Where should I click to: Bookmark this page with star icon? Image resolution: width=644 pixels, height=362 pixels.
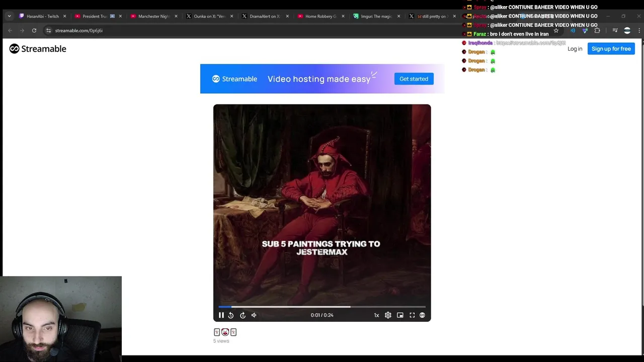click(x=556, y=30)
